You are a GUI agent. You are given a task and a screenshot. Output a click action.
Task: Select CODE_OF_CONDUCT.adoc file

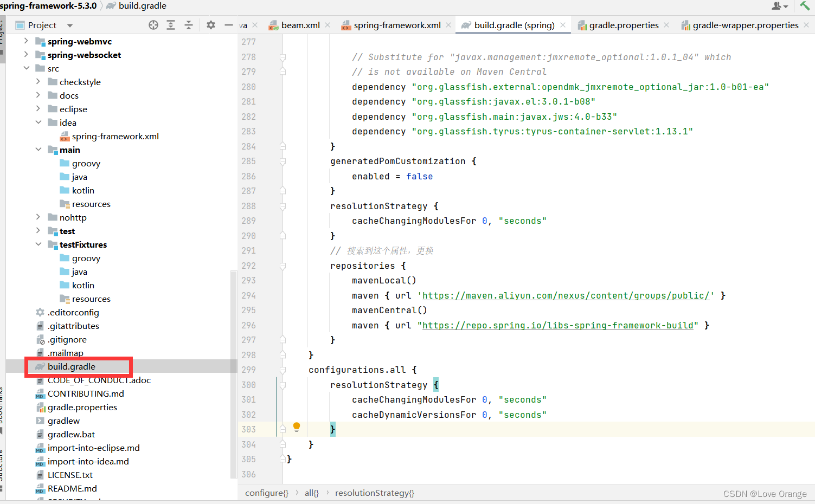click(x=99, y=380)
